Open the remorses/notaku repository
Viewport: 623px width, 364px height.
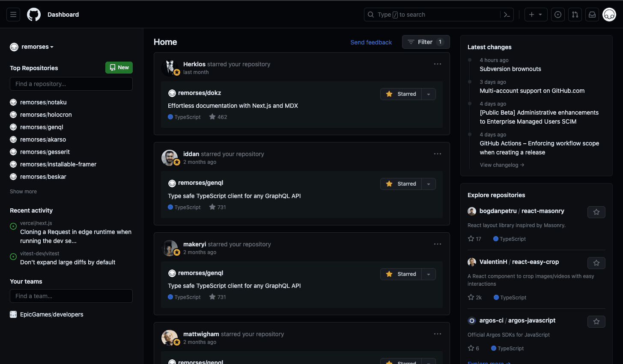click(x=43, y=102)
